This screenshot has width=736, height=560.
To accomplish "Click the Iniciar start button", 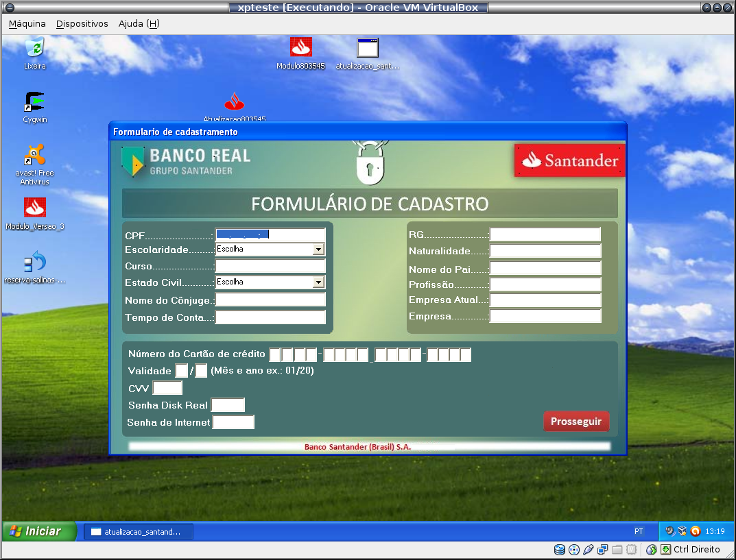I will pyautogui.click(x=40, y=531).
